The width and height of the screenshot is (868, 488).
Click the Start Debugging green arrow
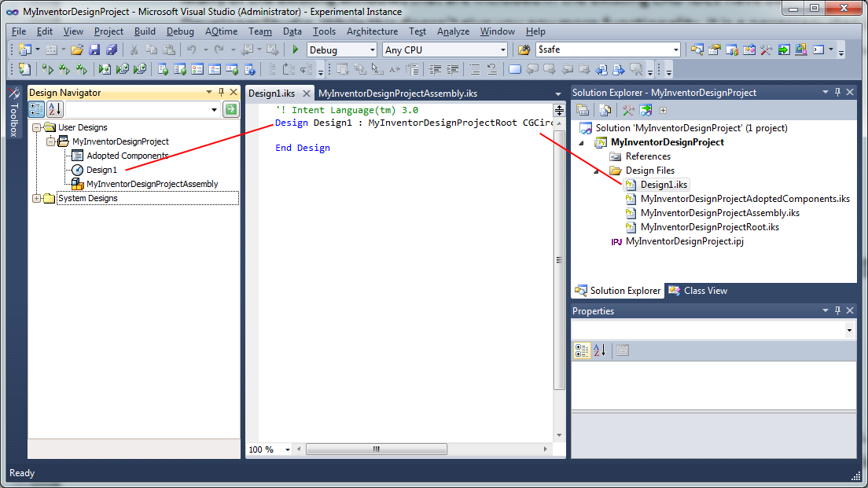click(295, 50)
